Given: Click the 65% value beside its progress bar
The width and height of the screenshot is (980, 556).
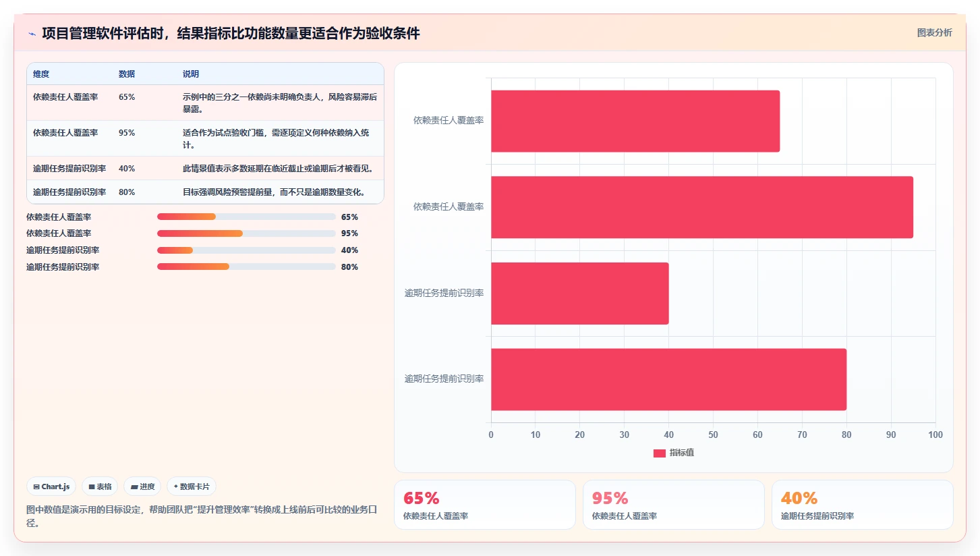Looking at the screenshot, I should tap(349, 217).
